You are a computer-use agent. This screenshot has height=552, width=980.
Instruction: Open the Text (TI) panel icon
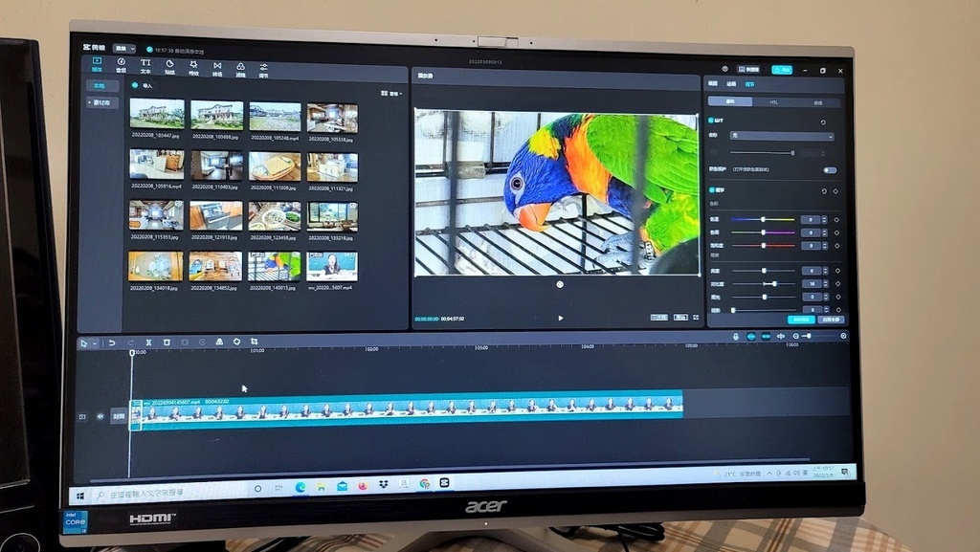click(145, 66)
